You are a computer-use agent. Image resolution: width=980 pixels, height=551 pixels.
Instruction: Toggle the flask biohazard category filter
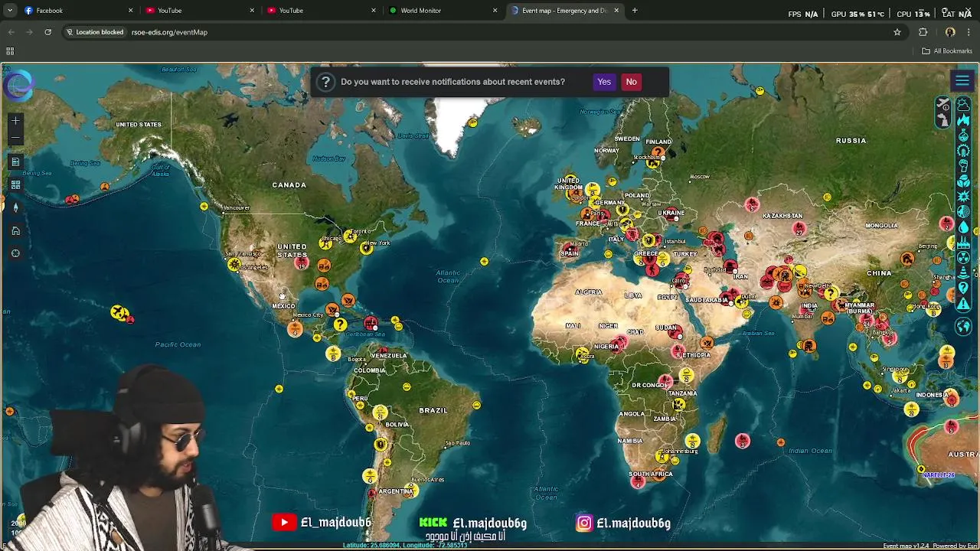point(964,135)
